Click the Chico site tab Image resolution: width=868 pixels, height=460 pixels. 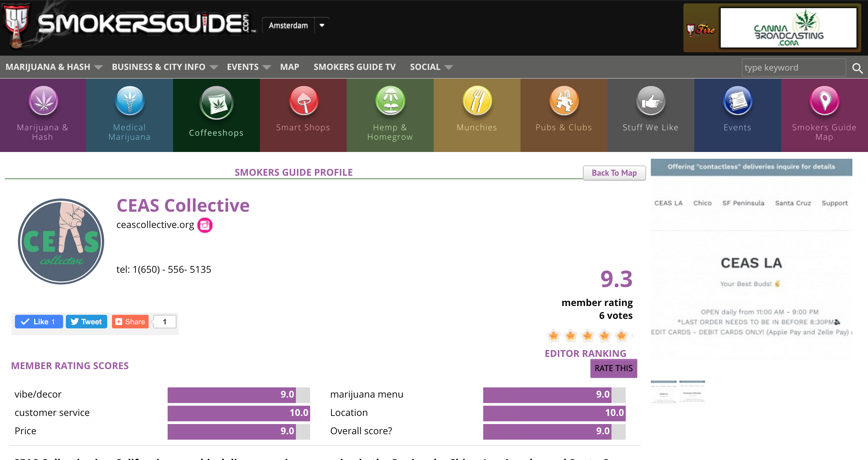pyautogui.click(x=702, y=203)
